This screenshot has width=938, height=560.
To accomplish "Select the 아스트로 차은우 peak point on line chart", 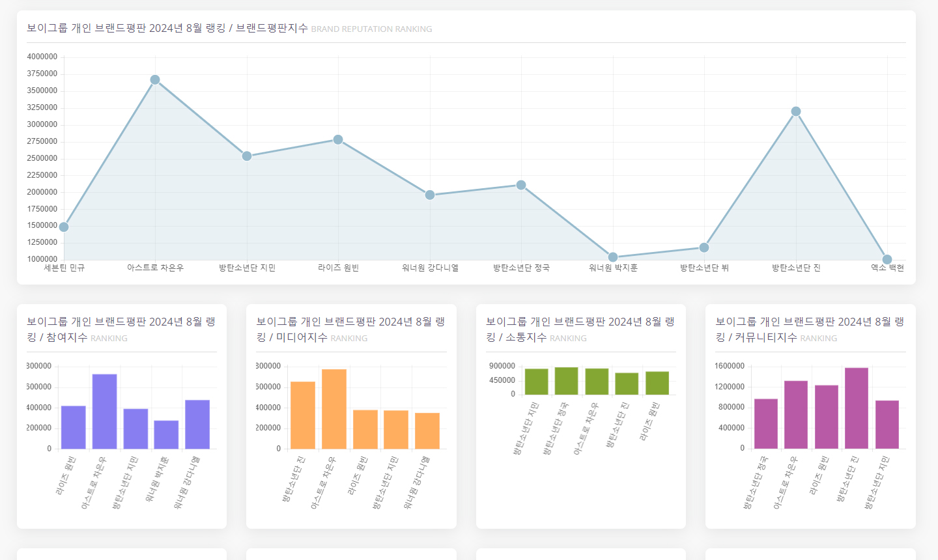I will [x=155, y=80].
